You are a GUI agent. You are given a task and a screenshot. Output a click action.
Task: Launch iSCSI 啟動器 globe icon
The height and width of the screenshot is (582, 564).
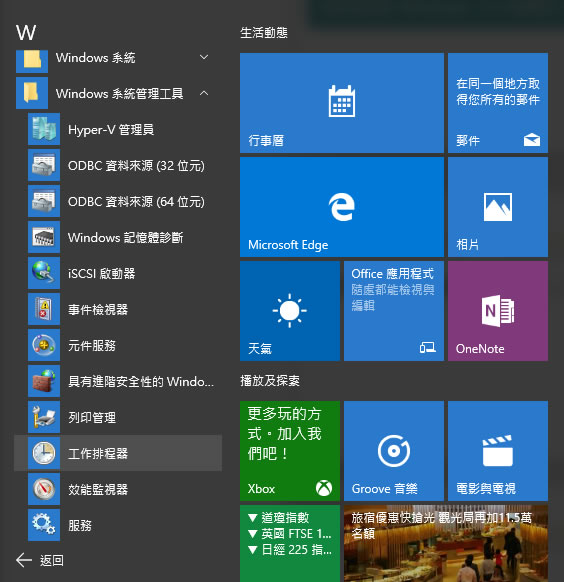tap(44, 273)
